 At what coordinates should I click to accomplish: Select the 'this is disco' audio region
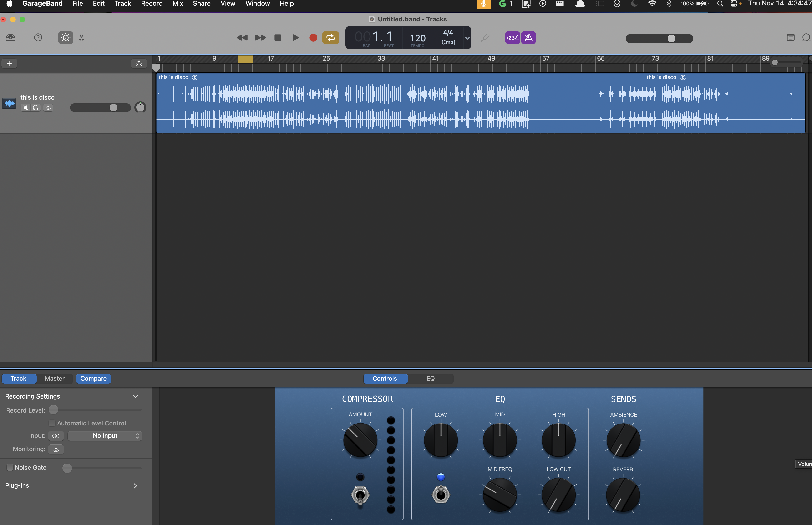click(x=481, y=103)
